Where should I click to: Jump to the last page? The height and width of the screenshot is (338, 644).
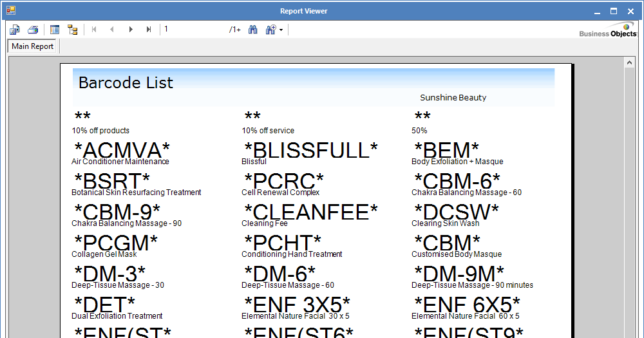[149, 30]
